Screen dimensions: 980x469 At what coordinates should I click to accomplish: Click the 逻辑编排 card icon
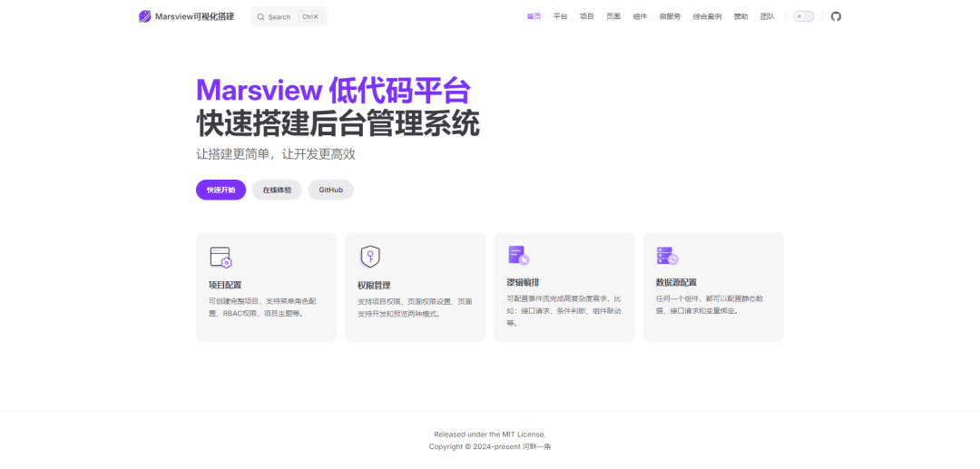click(x=518, y=256)
